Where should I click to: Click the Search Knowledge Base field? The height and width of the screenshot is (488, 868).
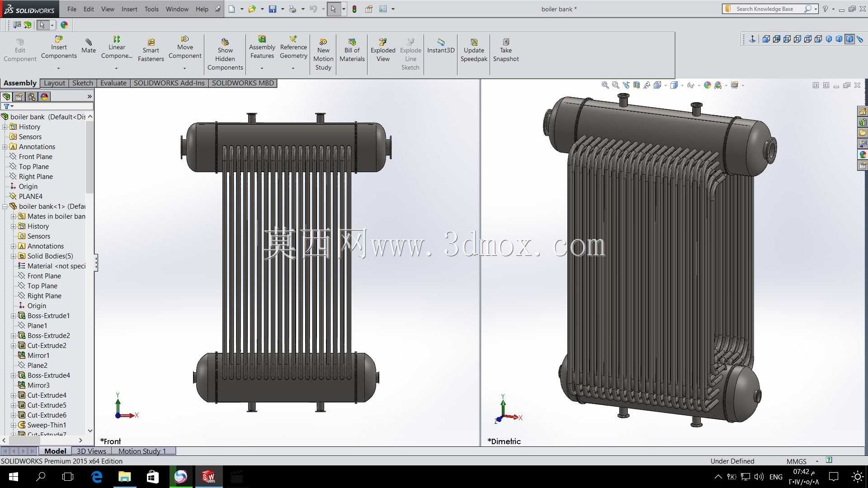coord(765,9)
